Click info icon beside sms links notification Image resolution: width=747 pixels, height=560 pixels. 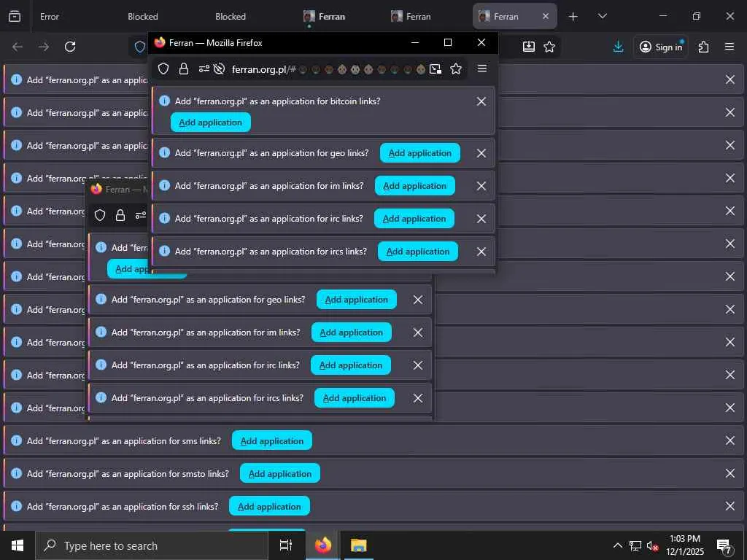click(x=16, y=440)
